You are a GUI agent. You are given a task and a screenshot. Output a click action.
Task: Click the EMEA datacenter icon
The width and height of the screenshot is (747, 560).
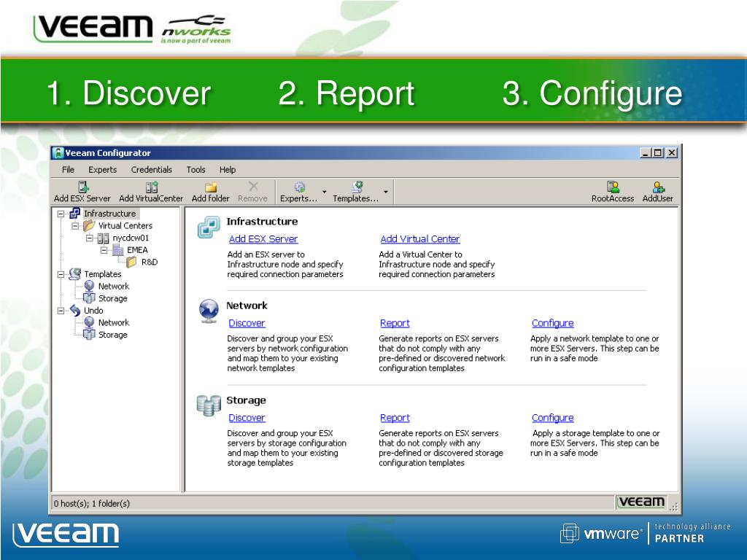[x=117, y=249]
